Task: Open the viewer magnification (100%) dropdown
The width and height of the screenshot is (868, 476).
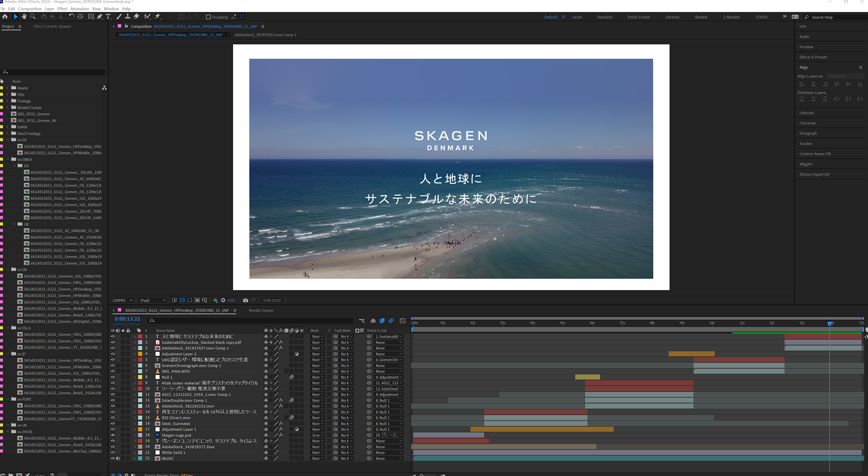Action: (123, 300)
